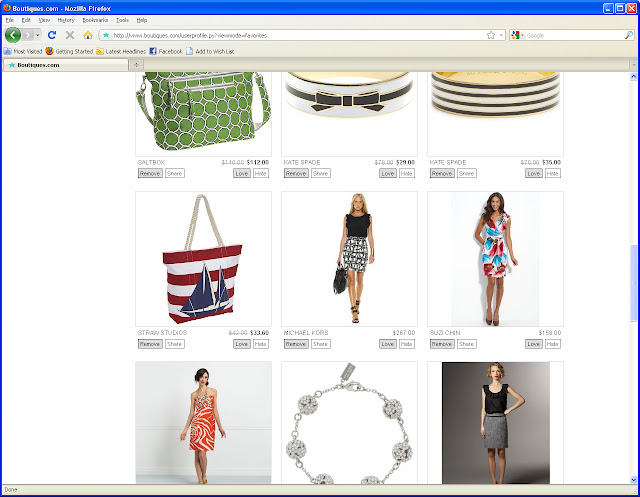Love the Michael Kors outfit
Screen dimensions: 640x497
point(388,344)
